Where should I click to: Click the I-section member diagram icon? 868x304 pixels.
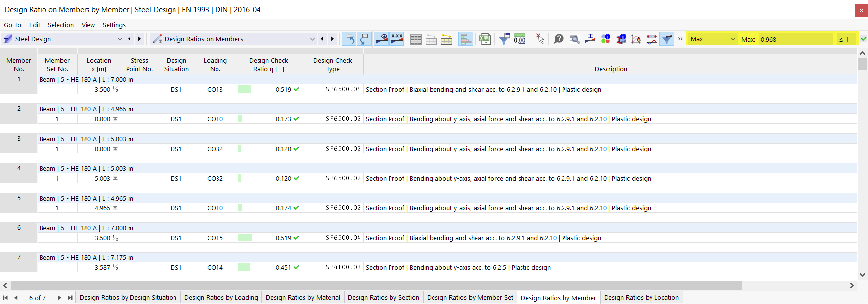(590, 39)
